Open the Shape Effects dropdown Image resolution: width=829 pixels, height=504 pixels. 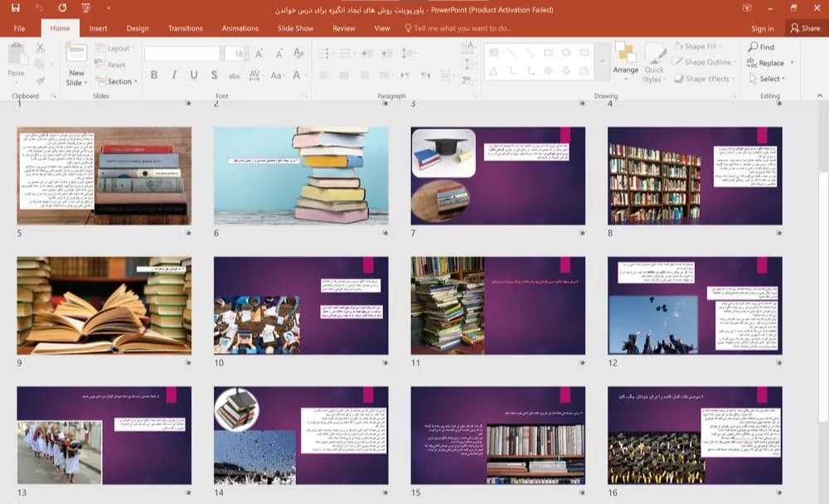tap(704, 79)
